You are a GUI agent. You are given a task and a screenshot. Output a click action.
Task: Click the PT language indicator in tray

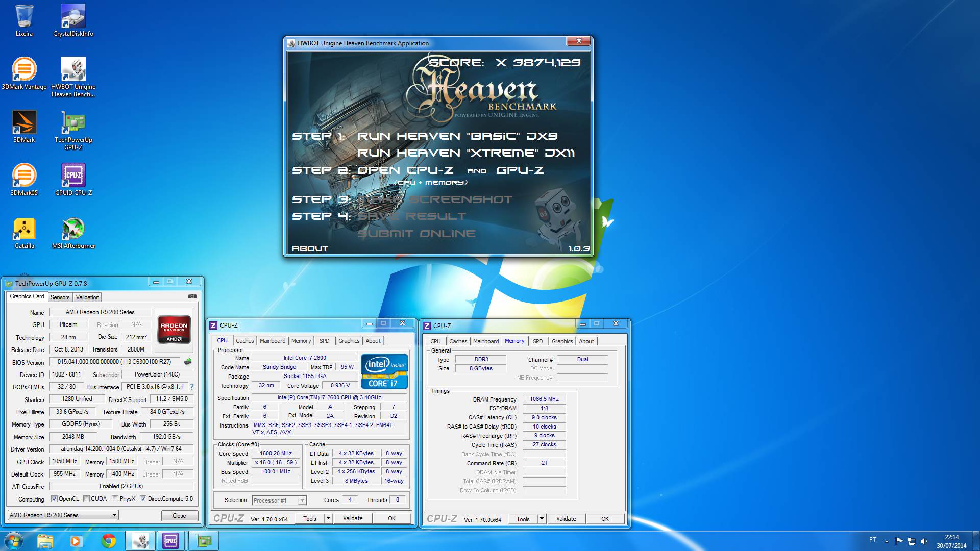pyautogui.click(x=873, y=540)
